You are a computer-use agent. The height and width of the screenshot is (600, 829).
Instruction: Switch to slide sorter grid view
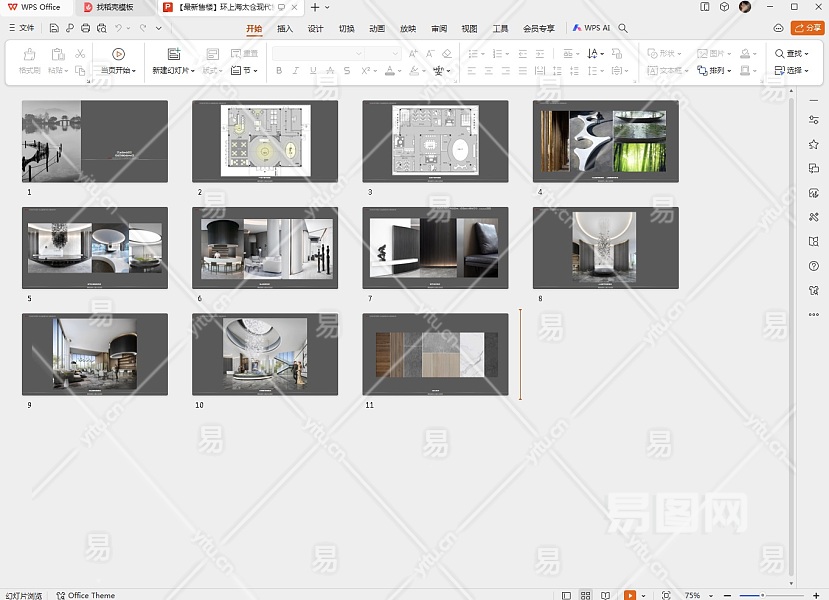(587, 595)
